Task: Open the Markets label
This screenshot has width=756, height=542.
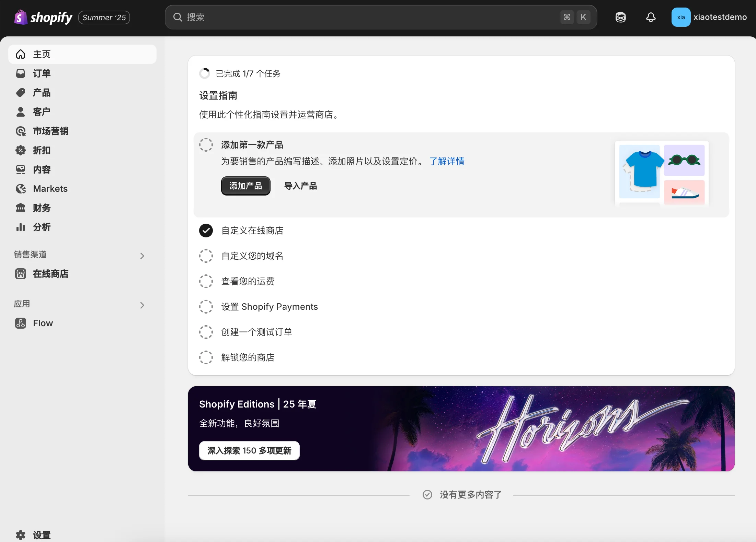Action: pyautogui.click(x=50, y=189)
